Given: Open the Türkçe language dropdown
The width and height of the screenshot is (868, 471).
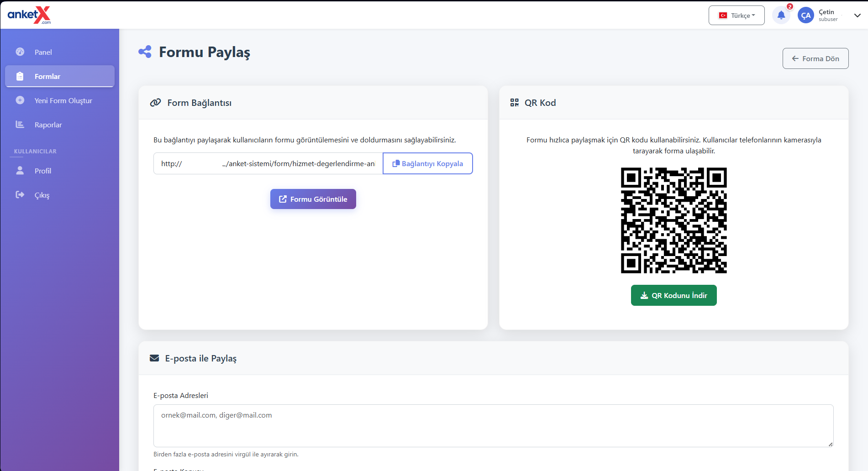Looking at the screenshot, I should tap(736, 16).
